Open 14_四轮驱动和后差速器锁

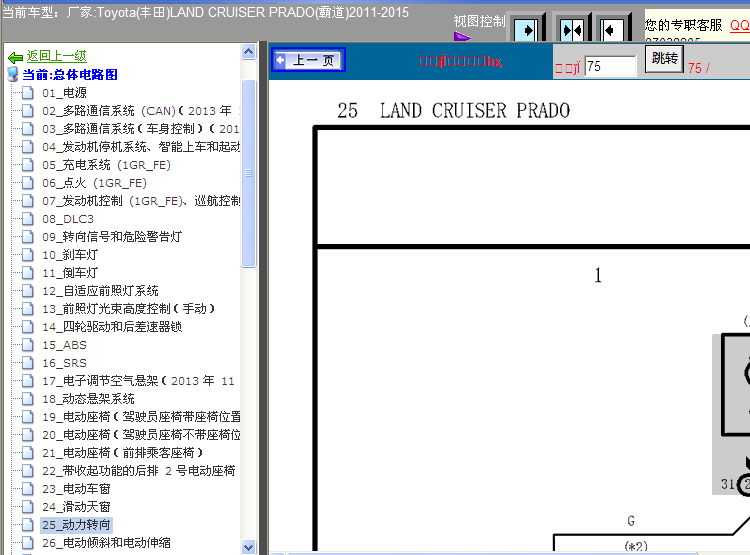pos(112,327)
